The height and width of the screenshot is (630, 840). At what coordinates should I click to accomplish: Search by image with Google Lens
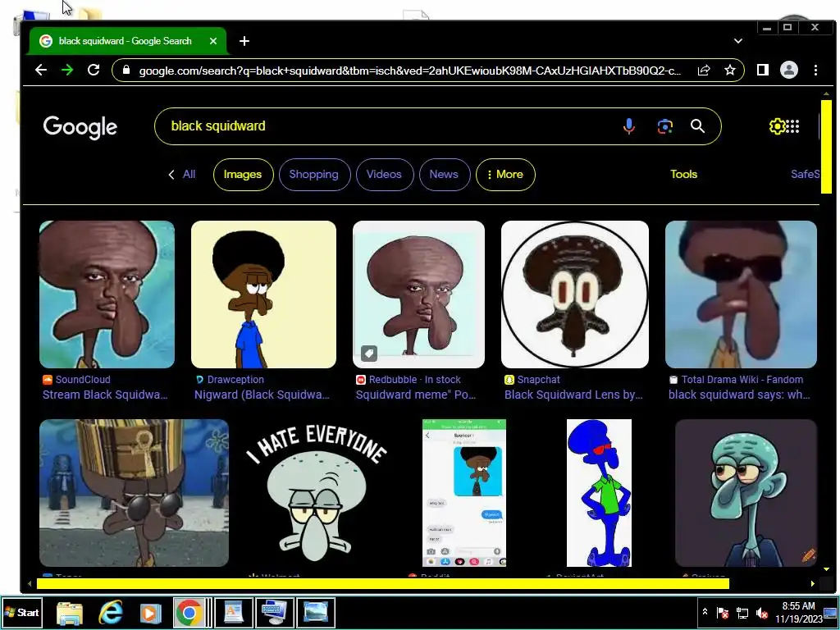pyautogui.click(x=664, y=126)
